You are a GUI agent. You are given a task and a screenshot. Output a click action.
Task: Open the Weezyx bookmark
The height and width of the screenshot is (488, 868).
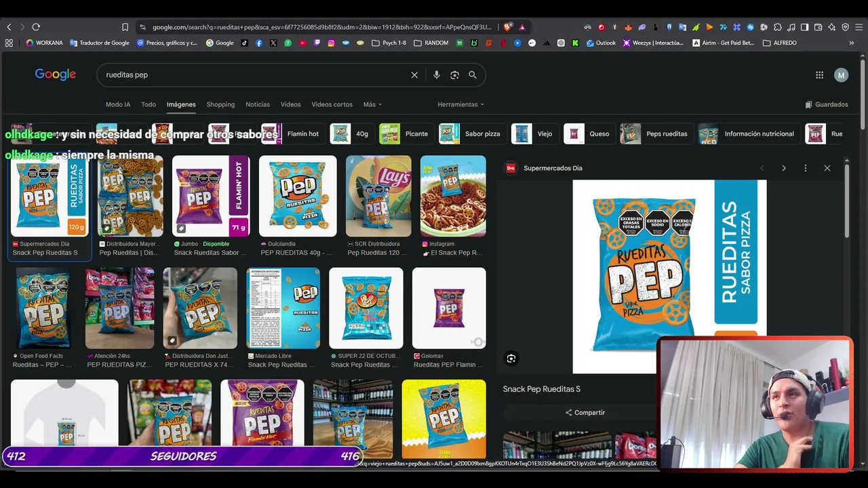[653, 43]
